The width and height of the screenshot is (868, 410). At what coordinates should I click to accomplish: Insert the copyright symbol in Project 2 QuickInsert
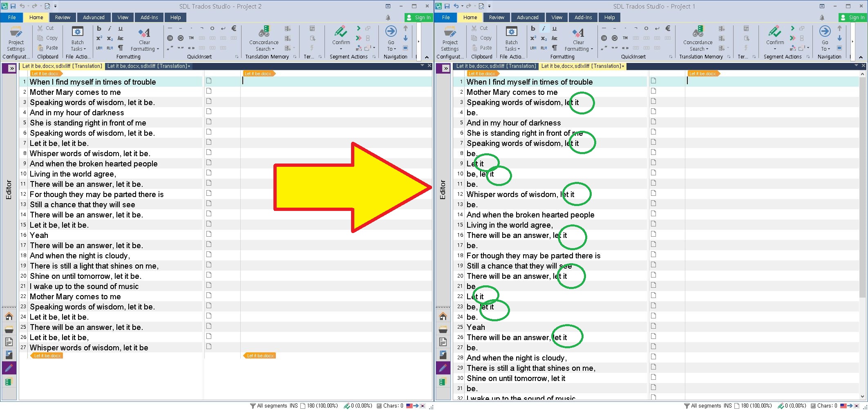[170, 38]
